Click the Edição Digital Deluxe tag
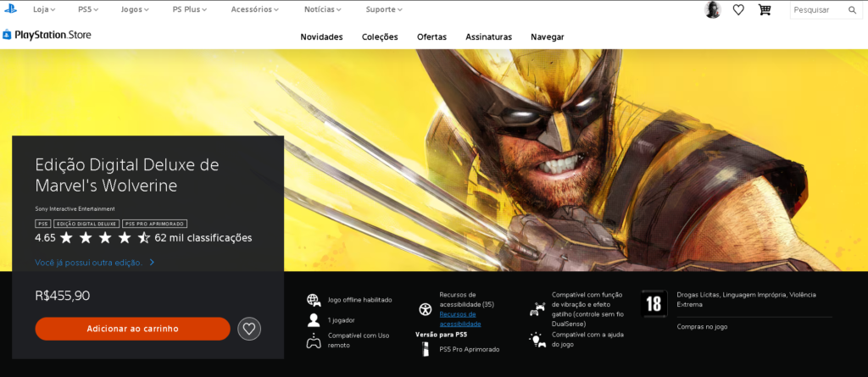 pyautogui.click(x=86, y=224)
